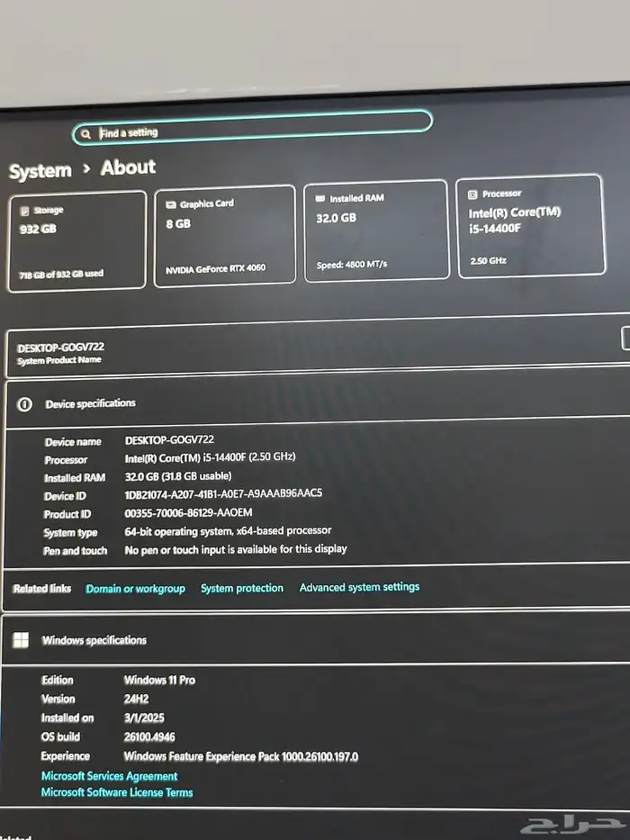Select the About breadcrumb heading
630x840 pixels.
[x=128, y=167]
